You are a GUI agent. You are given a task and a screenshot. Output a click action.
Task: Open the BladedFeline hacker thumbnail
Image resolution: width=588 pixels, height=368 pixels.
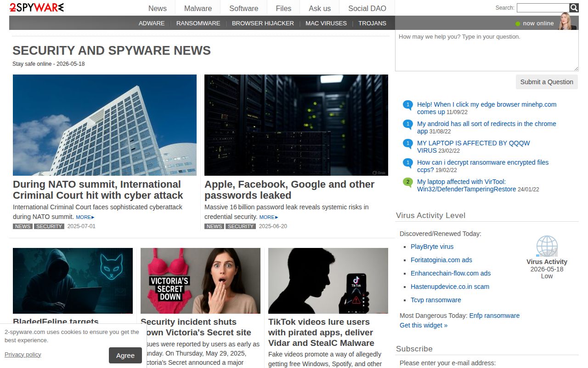click(73, 281)
